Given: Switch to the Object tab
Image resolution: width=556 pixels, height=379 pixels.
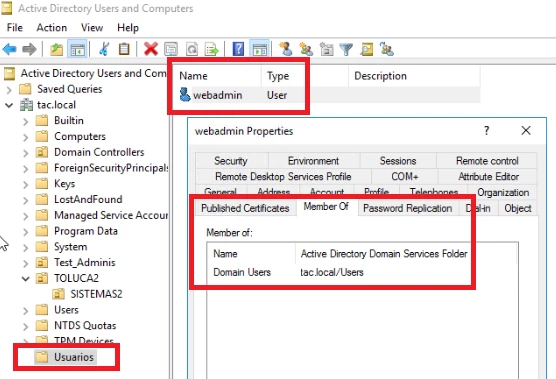Looking at the screenshot, I should 518,208.
